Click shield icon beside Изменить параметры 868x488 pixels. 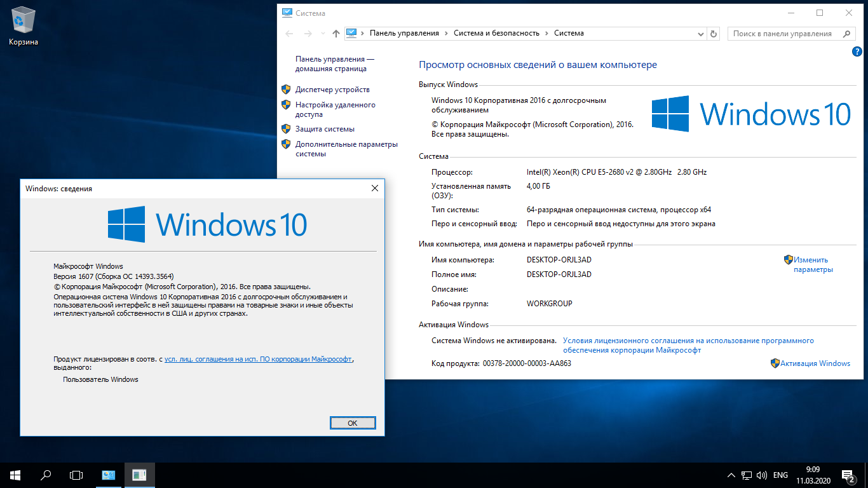788,259
